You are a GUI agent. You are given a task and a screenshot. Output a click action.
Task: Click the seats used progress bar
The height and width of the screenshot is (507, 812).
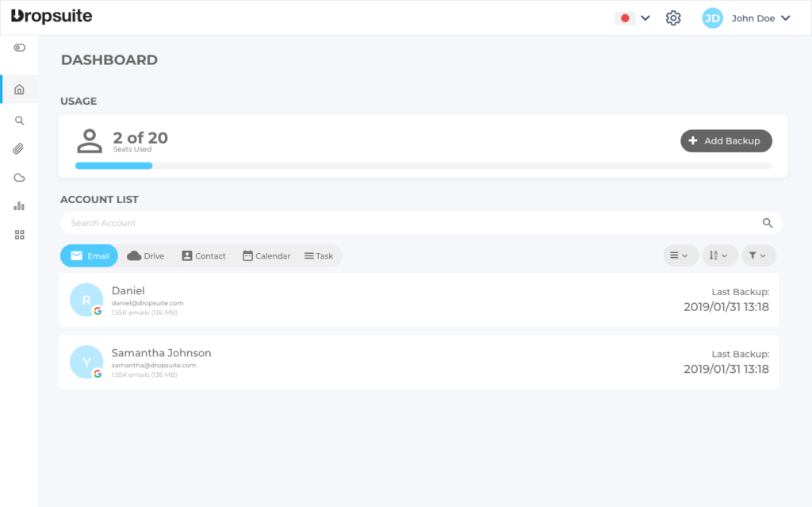[113, 166]
